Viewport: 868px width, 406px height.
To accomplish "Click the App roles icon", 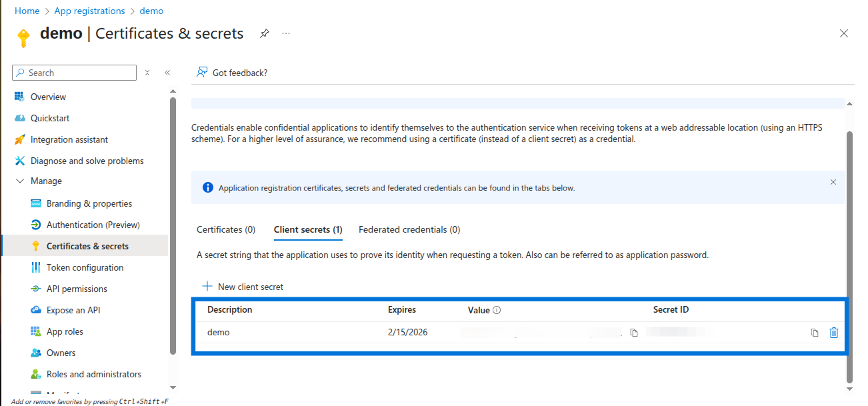I will pyautogui.click(x=35, y=331).
